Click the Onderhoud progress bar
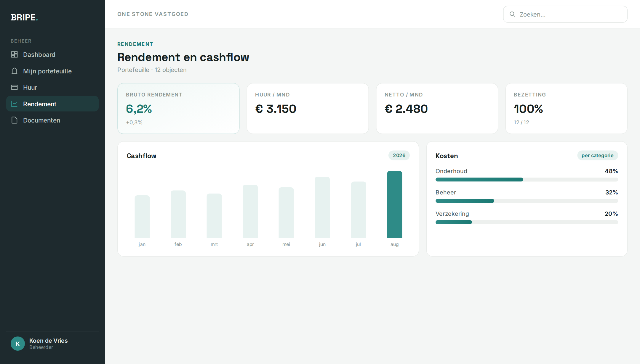The image size is (640, 364). (527, 180)
